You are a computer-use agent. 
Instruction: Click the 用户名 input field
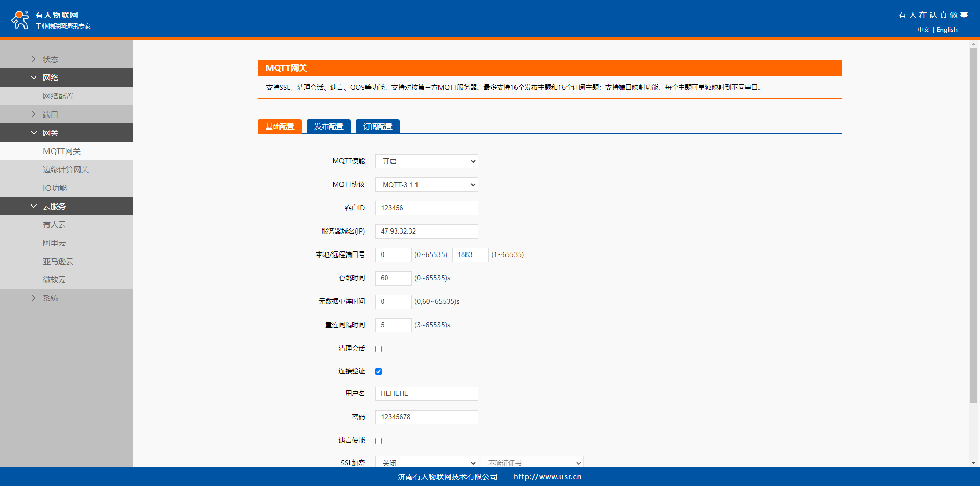(427, 394)
